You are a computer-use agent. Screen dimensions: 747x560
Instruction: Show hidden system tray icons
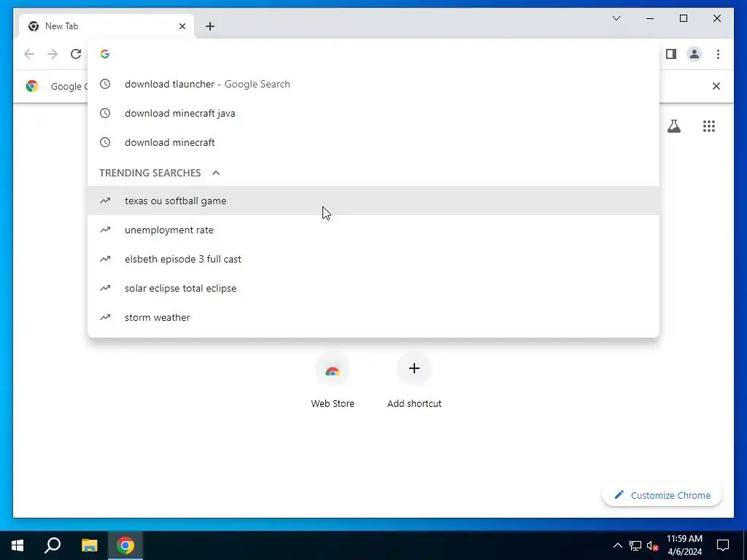(x=617, y=545)
